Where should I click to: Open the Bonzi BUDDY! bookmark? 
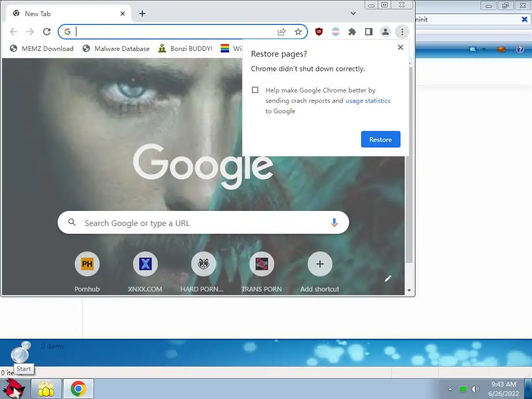[x=185, y=48]
